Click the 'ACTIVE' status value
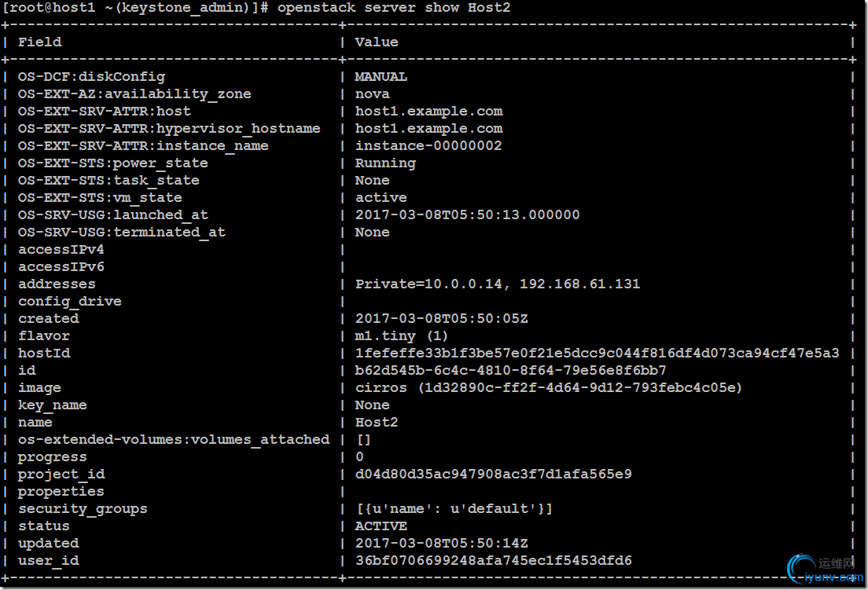Image resolution: width=868 pixels, height=590 pixels. click(x=381, y=526)
